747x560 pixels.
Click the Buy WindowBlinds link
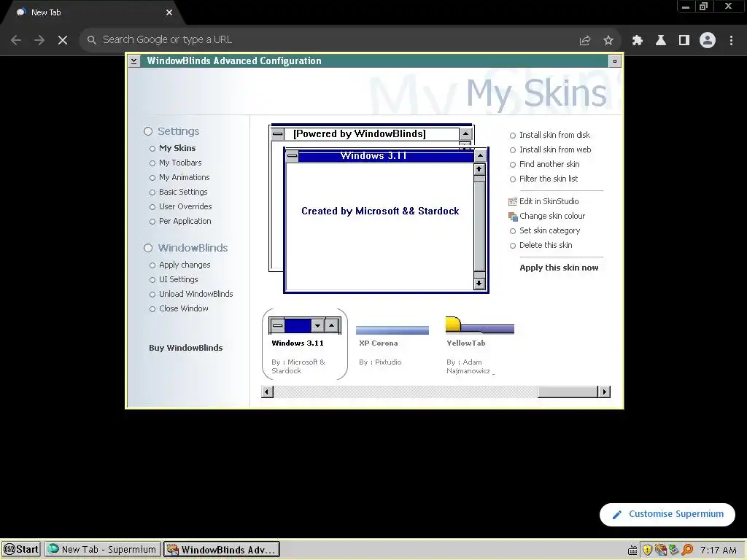(x=186, y=348)
